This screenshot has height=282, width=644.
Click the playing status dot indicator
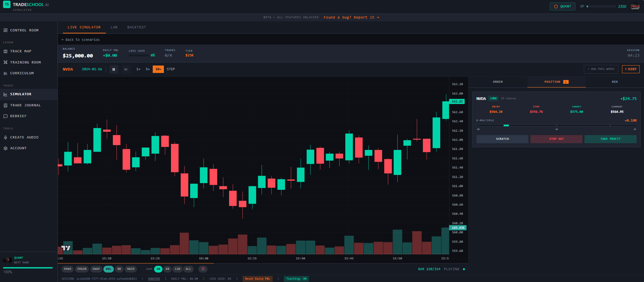point(464,269)
